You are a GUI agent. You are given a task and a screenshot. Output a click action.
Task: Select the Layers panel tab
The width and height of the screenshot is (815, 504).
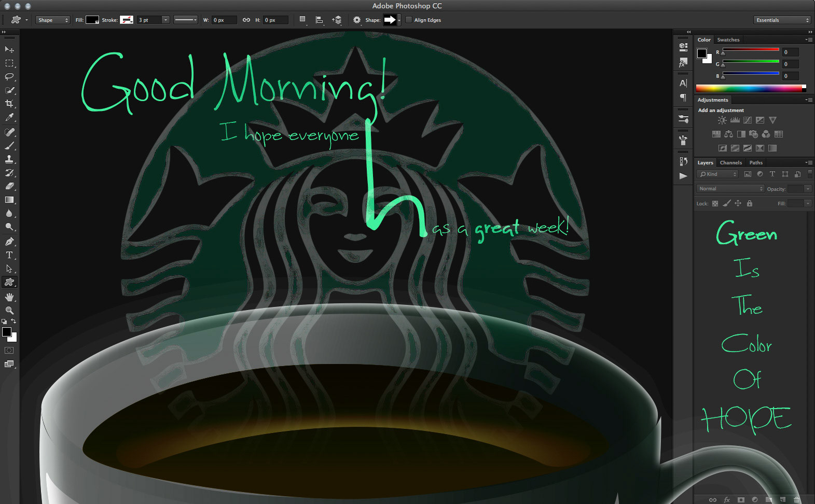(705, 163)
